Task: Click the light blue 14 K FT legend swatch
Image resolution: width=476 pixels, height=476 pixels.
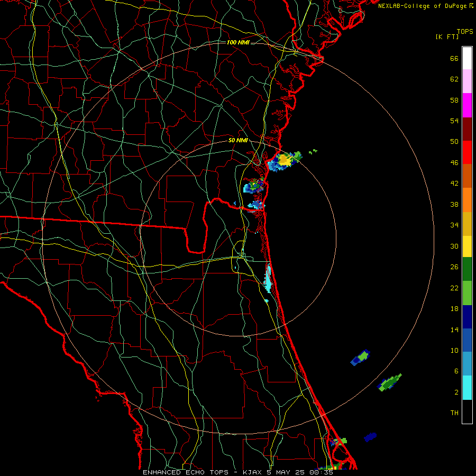Action: click(467, 364)
